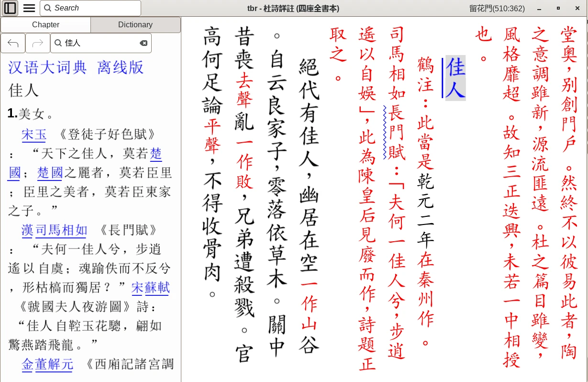Toggle the sidebar panel icon
Viewport: 588px width, 382px height.
tap(10, 8)
